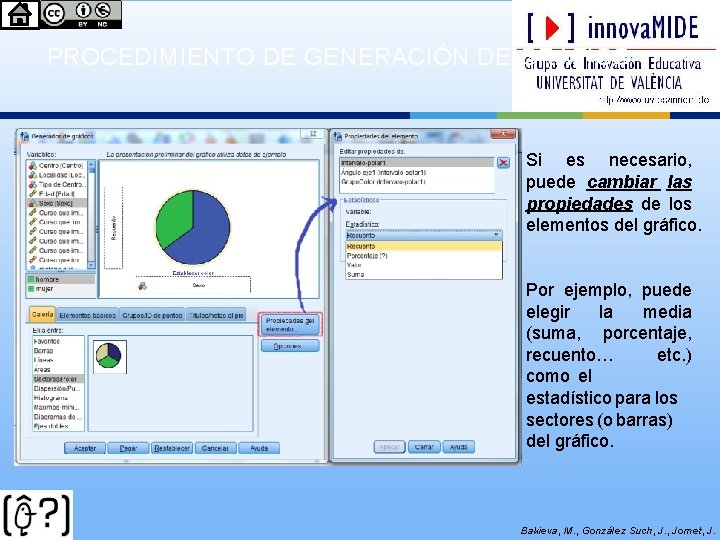Choose Recuento in the open dropdown list

(424, 247)
